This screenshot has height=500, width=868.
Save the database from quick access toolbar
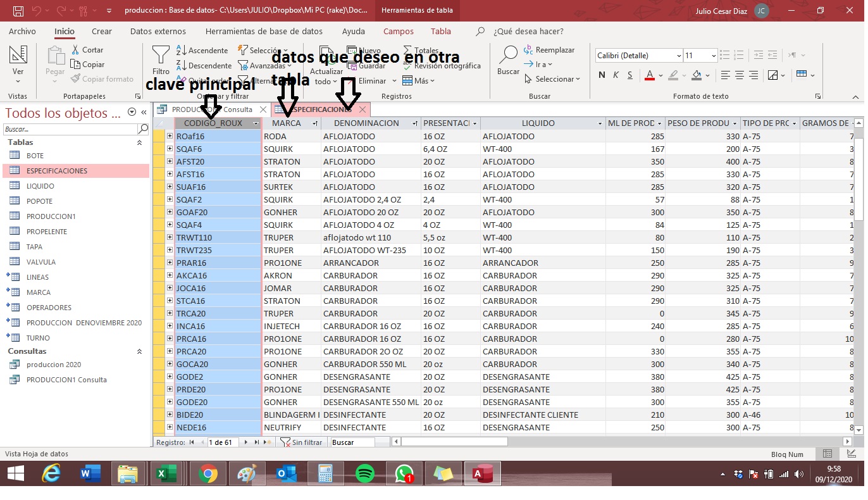click(x=18, y=11)
